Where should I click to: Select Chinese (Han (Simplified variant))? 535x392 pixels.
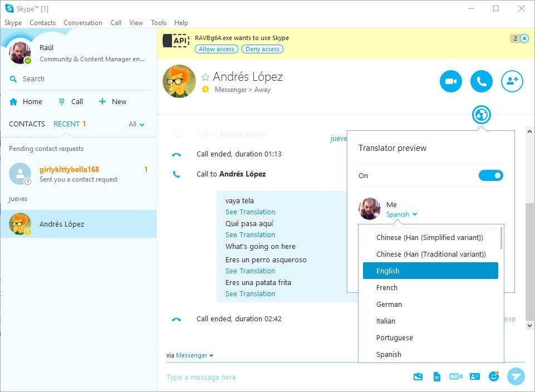[x=430, y=237]
